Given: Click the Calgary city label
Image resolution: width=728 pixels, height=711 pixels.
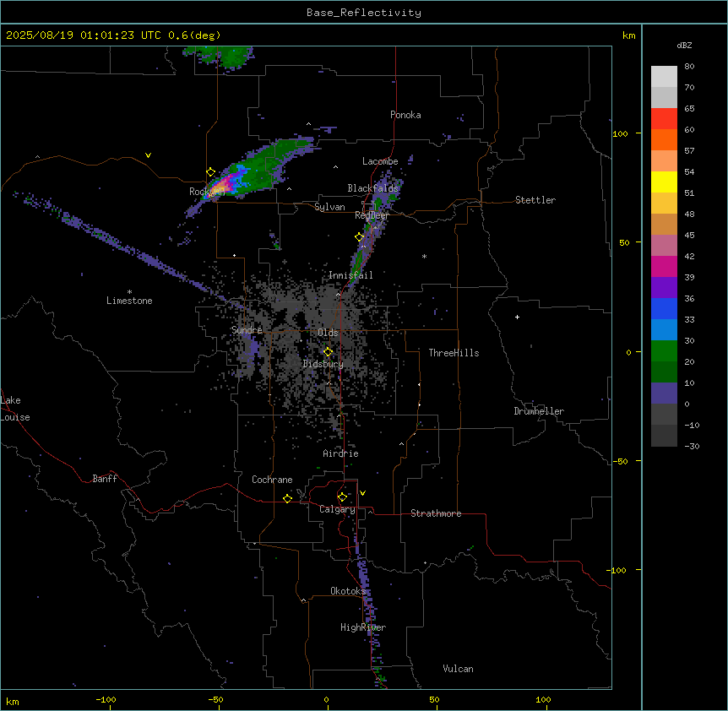Looking at the screenshot, I should pos(337,509).
